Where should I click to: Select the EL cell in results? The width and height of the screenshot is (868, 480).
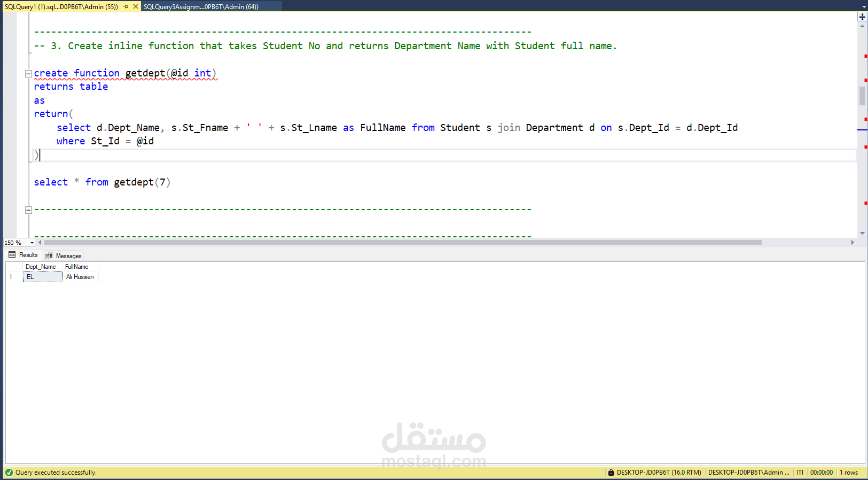click(43, 277)
